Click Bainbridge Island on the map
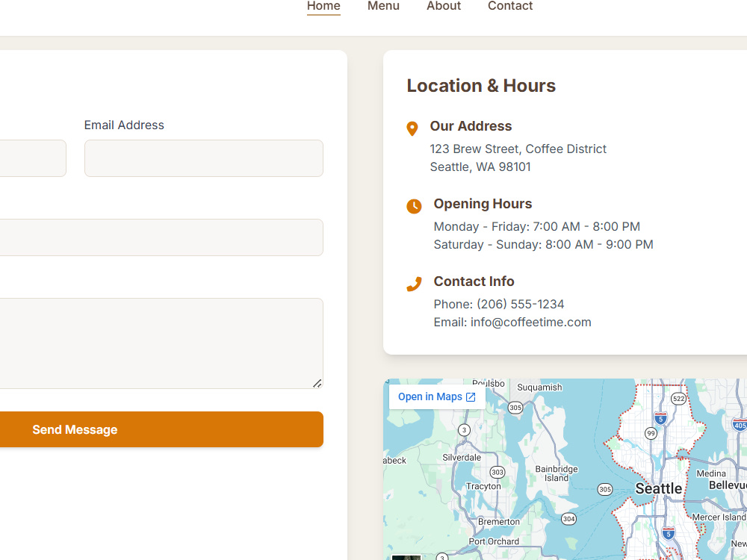Viewport: 747px width, 560px height. [x=557, y=473]
